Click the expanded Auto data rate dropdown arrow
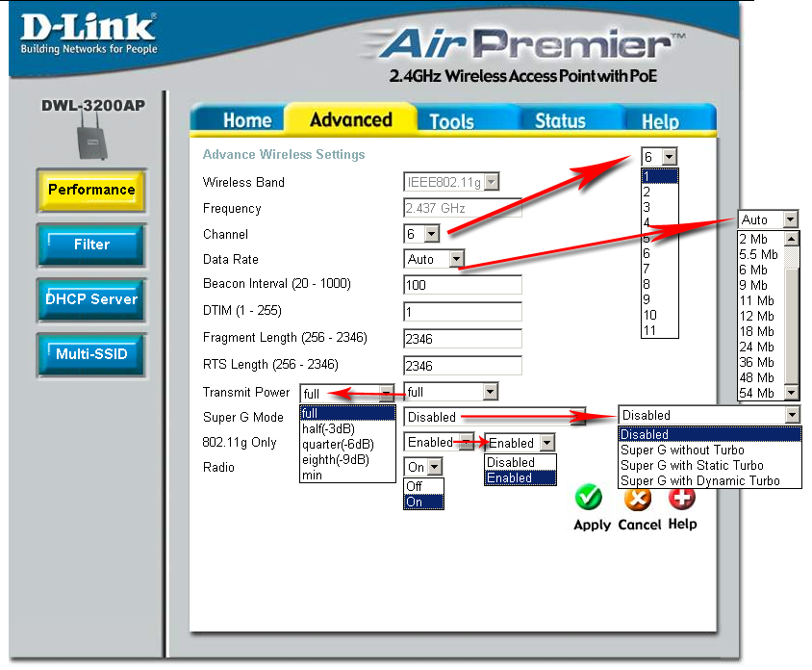812x670 pixels. 790,219
